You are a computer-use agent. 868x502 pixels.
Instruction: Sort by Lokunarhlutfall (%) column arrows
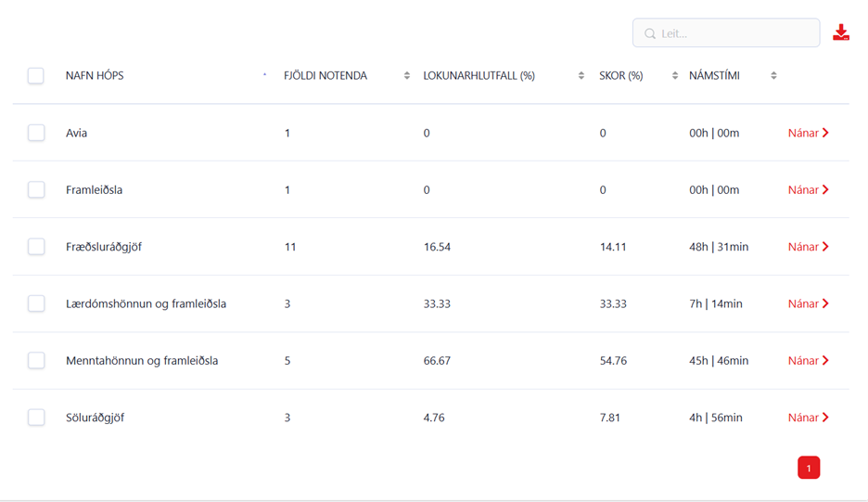(581, 75)
